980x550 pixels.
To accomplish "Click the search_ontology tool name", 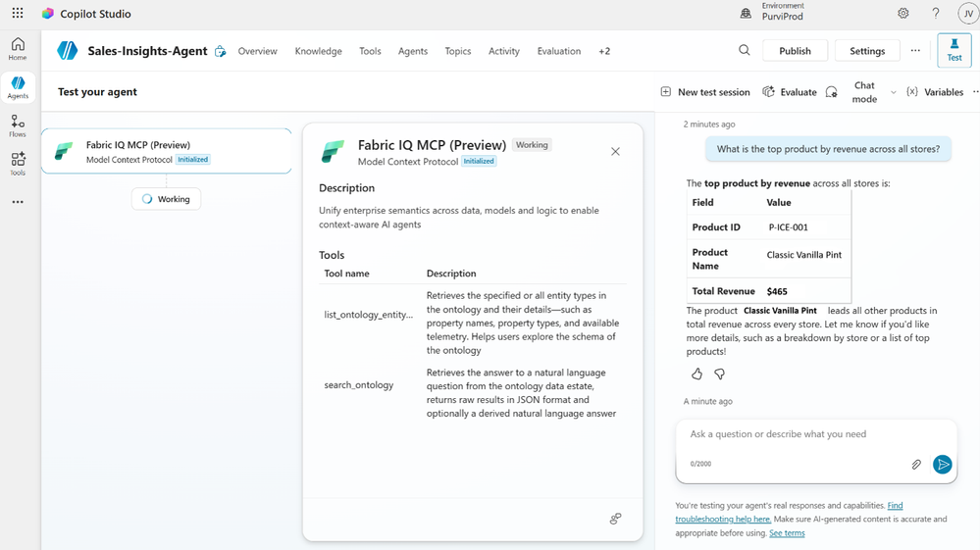I will (x=359, y=385).
